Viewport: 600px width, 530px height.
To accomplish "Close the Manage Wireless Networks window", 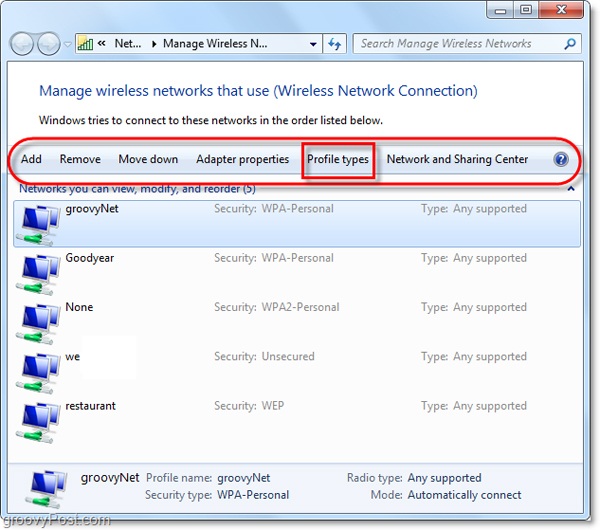I will (561, 10).
